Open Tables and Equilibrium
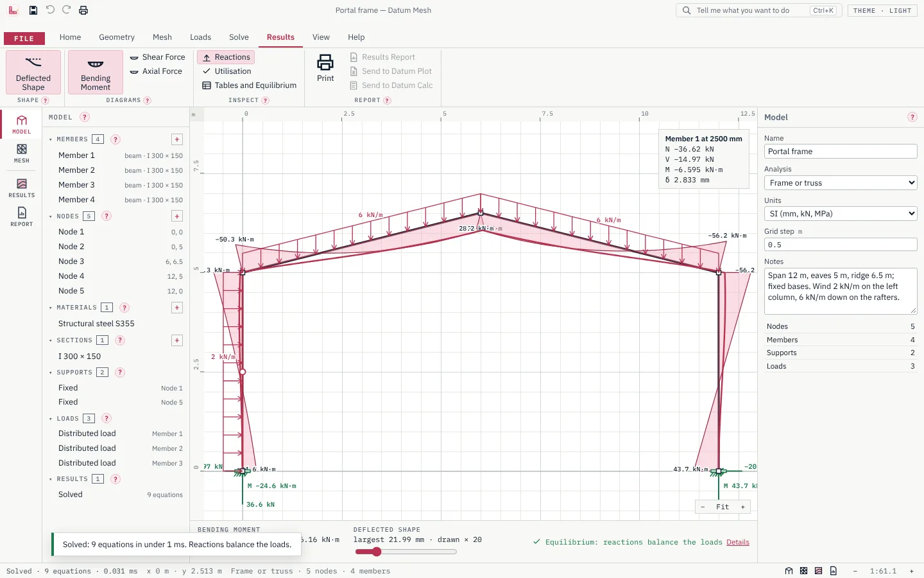The height and width of the screenshot is (578, 924). tap(250, 85)
